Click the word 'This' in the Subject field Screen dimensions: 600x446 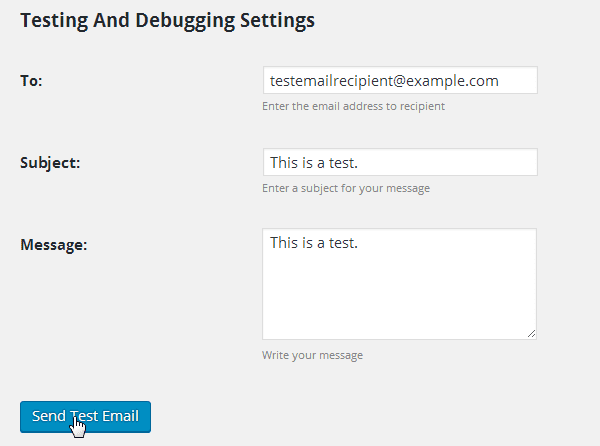tap(284, 163)
